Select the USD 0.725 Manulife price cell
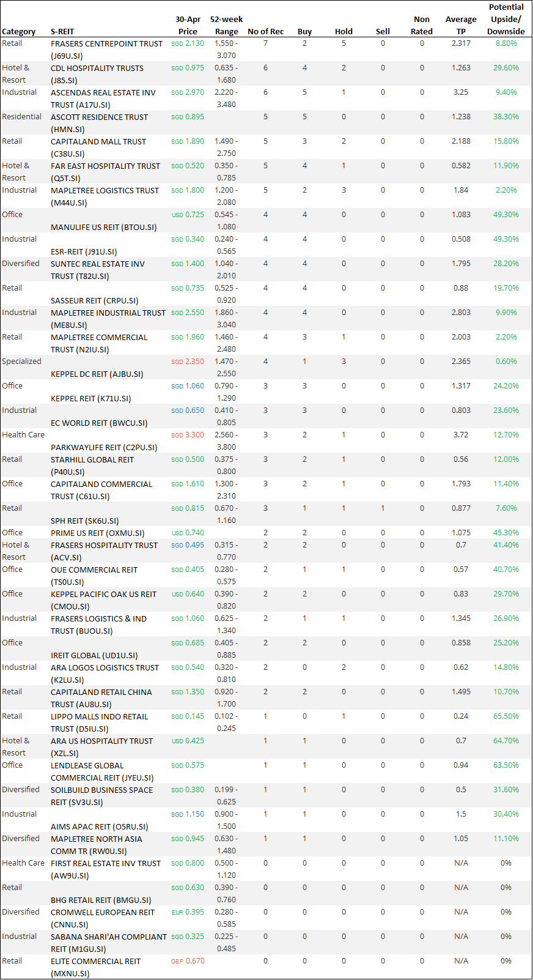The height and width of the screenshot is (980, 533). [188, 215]
